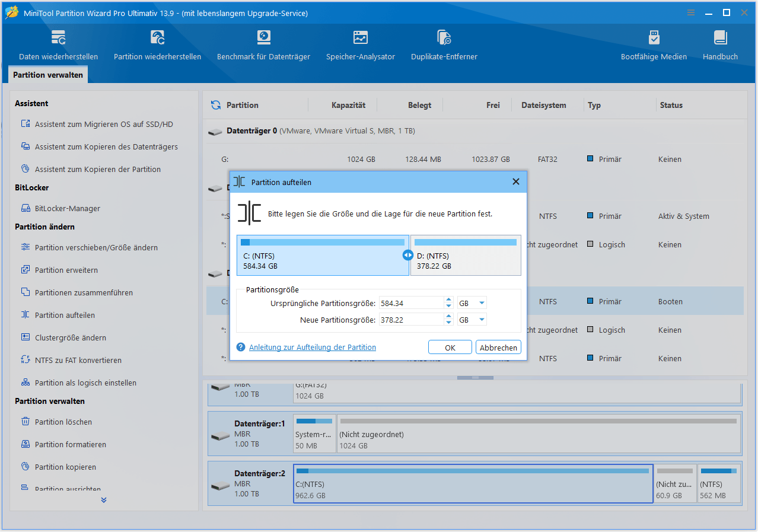758x532 pixels.
Task: Confirm the split with OK
Action: [x=450, y=348]
